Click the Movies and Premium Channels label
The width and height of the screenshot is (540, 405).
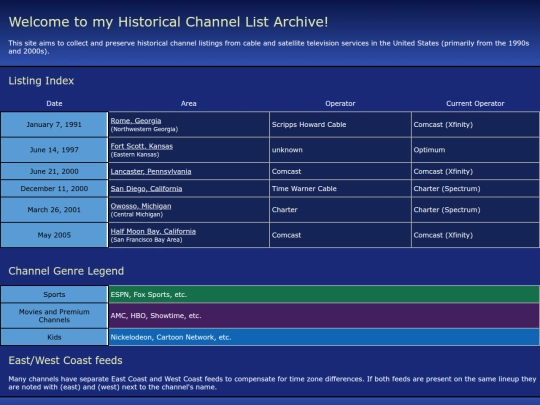[54, 315]
